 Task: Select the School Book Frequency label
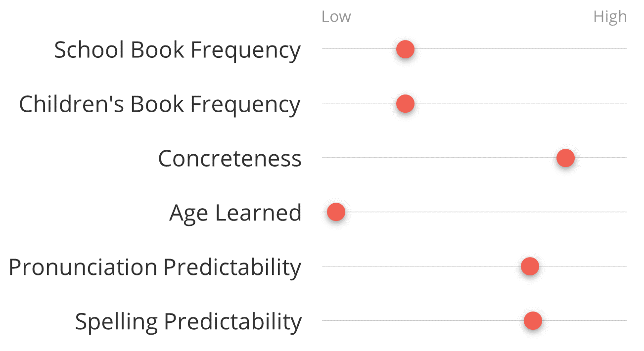click(x=177, y=50)
